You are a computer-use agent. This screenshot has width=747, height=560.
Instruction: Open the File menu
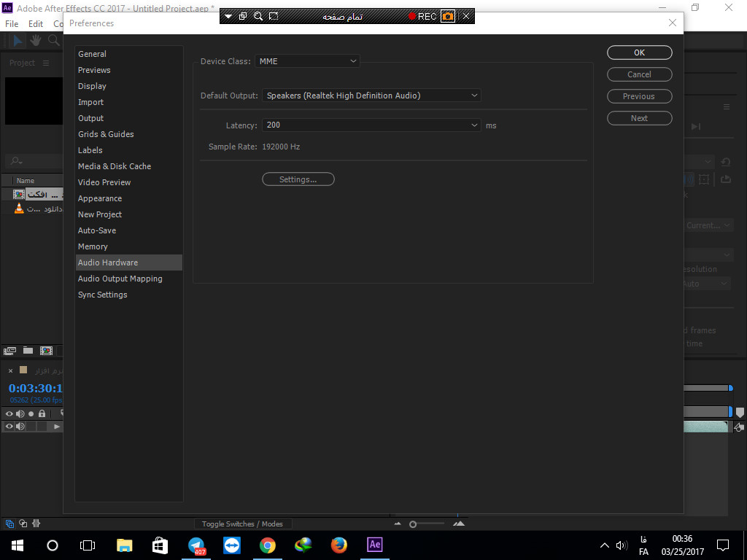coord(12,24)
